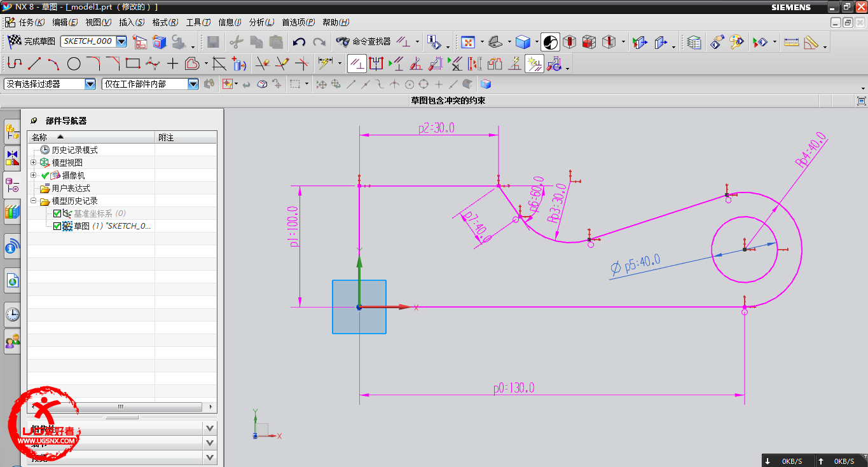
Task: Open the Reuse Library books sidebar tab
Action: point(12,212)
